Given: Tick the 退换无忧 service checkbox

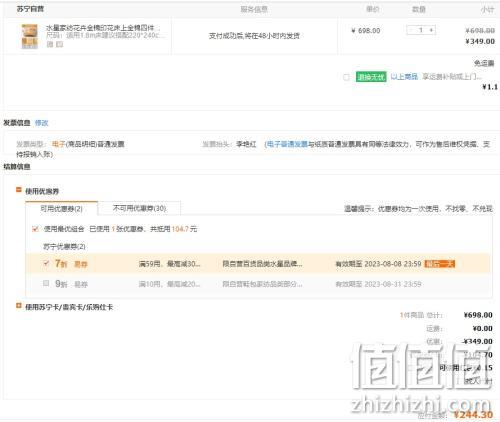Looking at the screenshot, I should pos(346,77).
